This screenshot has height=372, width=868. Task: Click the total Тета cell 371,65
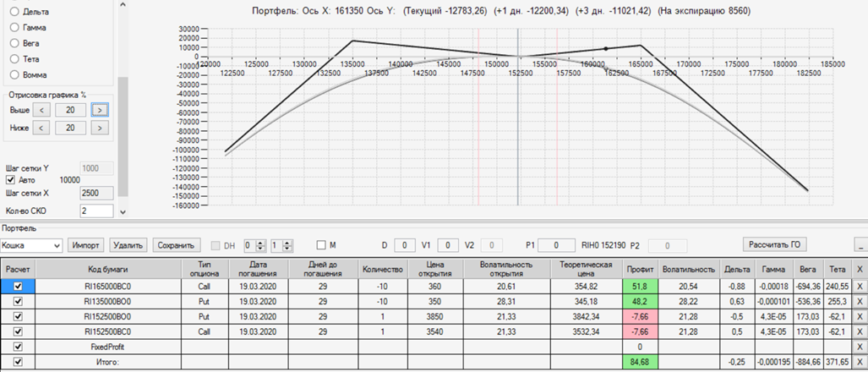click(x=838, y=361)
